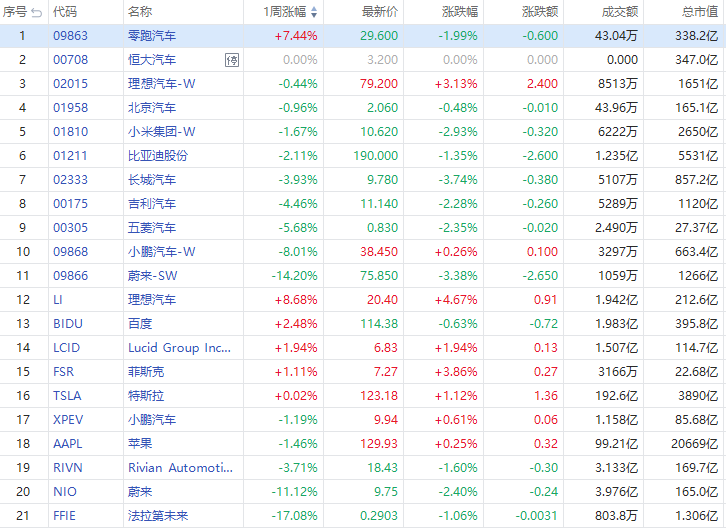This screenshot has height=530, width=726.
Task: Open stock code 09868
Action: 70,252
